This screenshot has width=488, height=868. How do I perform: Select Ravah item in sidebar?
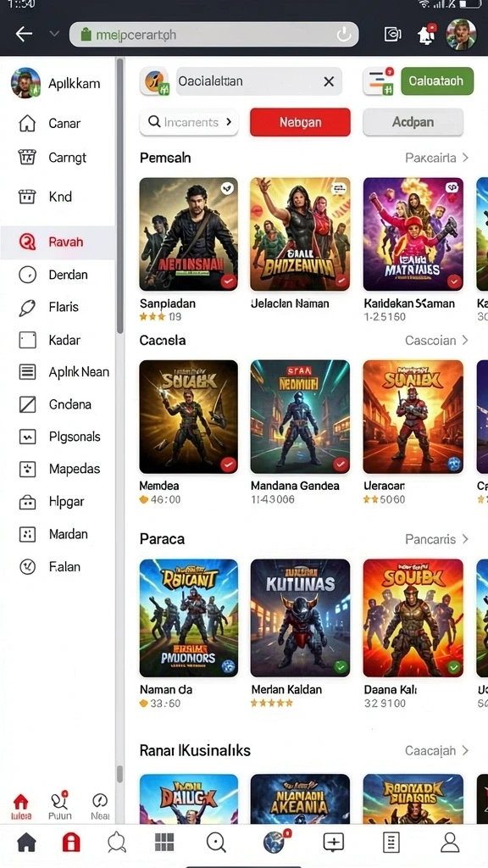pyautogui.click(x=58, y=242)
